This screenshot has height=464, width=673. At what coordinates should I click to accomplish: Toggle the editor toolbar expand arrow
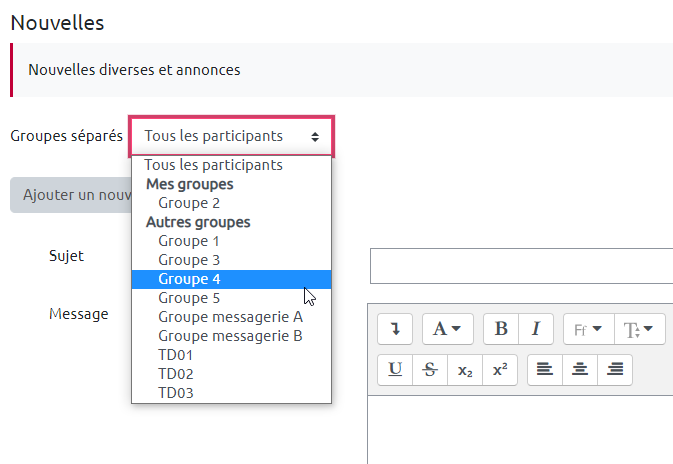395,329
